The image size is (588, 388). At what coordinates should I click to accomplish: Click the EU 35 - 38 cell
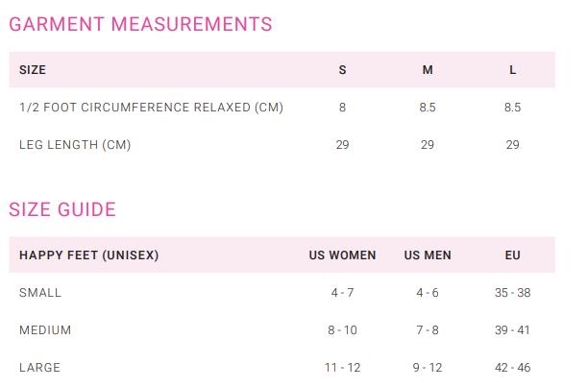coord(513,293)
